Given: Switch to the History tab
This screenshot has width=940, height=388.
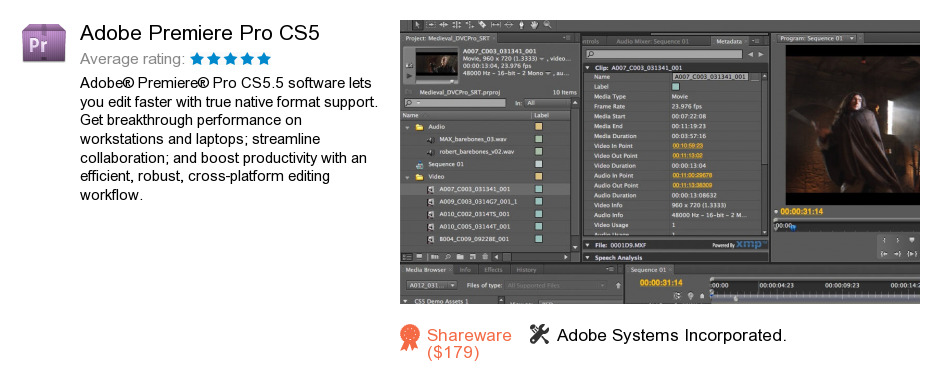Looking at the screenshot, I should [x=526, y=270].
